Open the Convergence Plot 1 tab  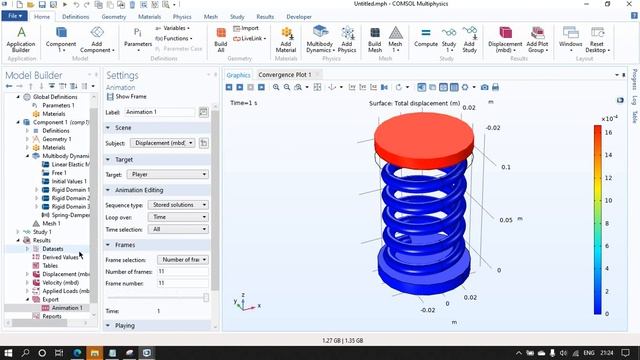tap(285, 75)
